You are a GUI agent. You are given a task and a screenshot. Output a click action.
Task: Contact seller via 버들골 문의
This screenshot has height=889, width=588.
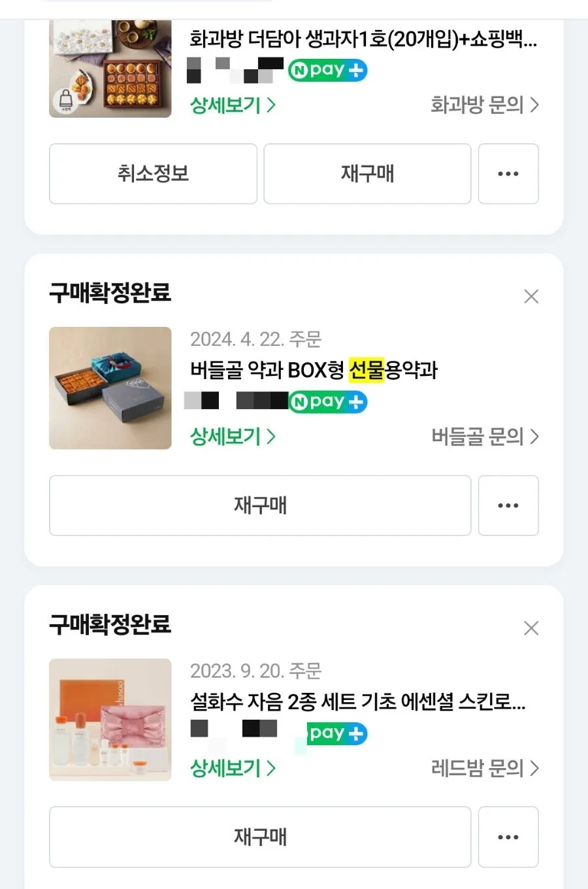[x=484, y=436]
